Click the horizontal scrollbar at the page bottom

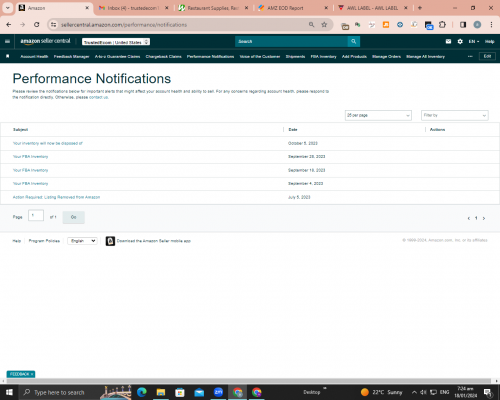coord(248,381)
